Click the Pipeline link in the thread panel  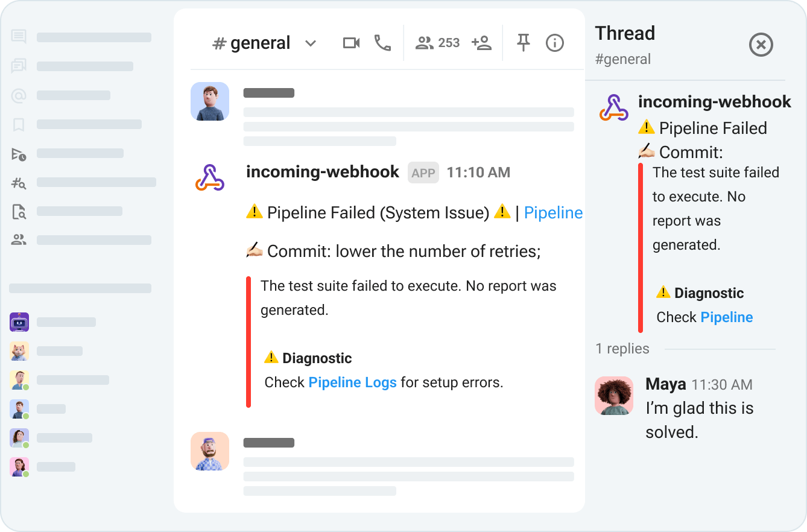pos(727,317)
